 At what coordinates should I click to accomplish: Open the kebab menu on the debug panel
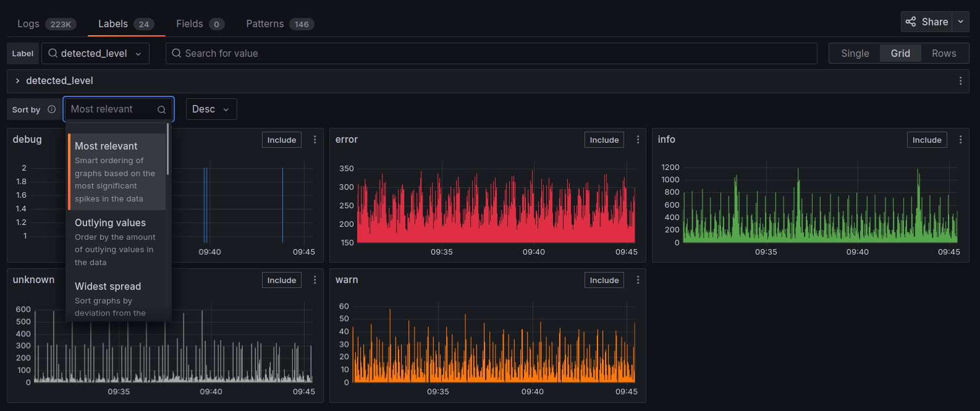pos(315,140)
